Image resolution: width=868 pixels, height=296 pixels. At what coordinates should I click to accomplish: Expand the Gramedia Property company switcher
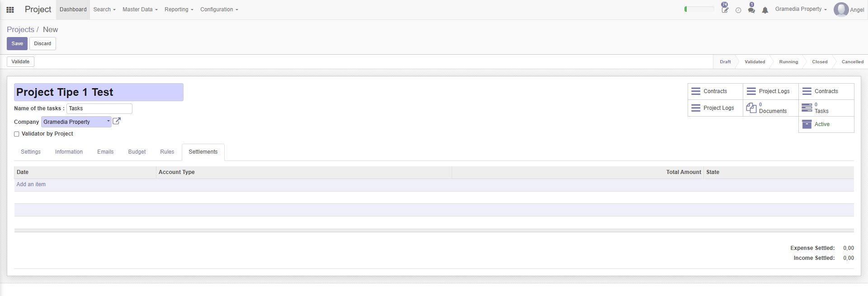point(801,9)
